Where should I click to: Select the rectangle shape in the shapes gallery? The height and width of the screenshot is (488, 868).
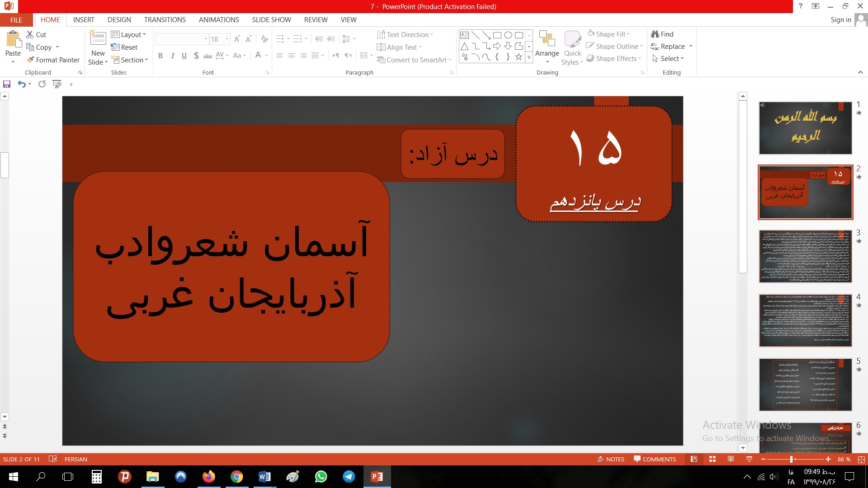497,35
